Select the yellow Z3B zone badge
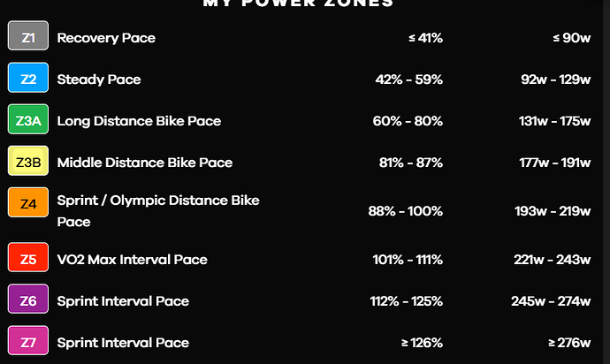Image resolution: width=610 pixels, height=364 pixels. pos(28,161)
